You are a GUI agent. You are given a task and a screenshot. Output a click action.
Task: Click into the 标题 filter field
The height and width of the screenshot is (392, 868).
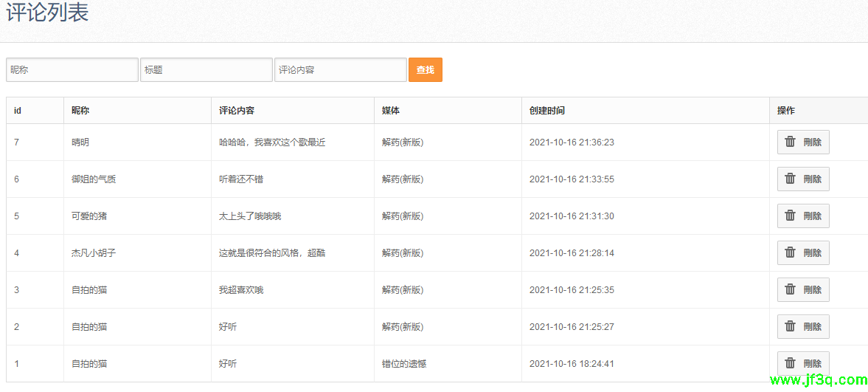click(206, 70)
